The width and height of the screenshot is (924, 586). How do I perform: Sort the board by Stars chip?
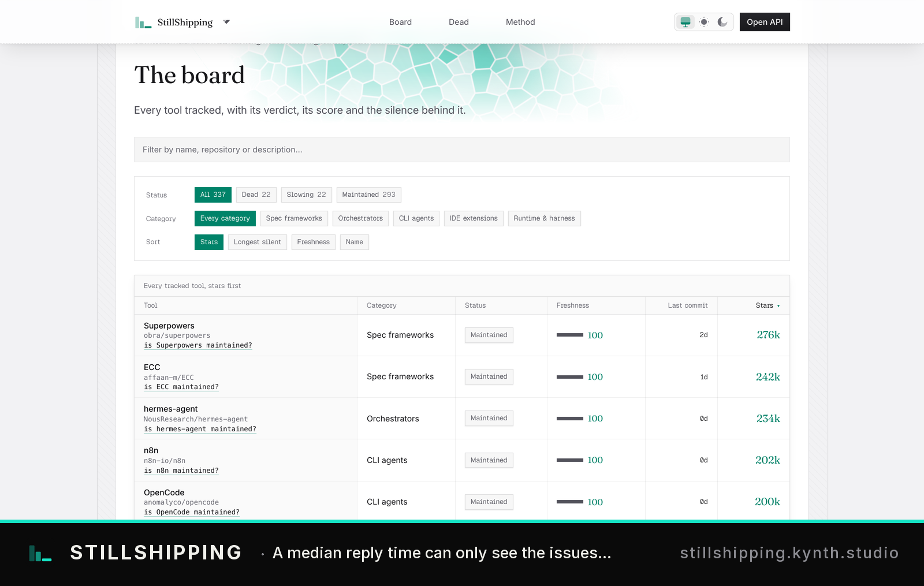pyautogui.click(x=209, y=242)
